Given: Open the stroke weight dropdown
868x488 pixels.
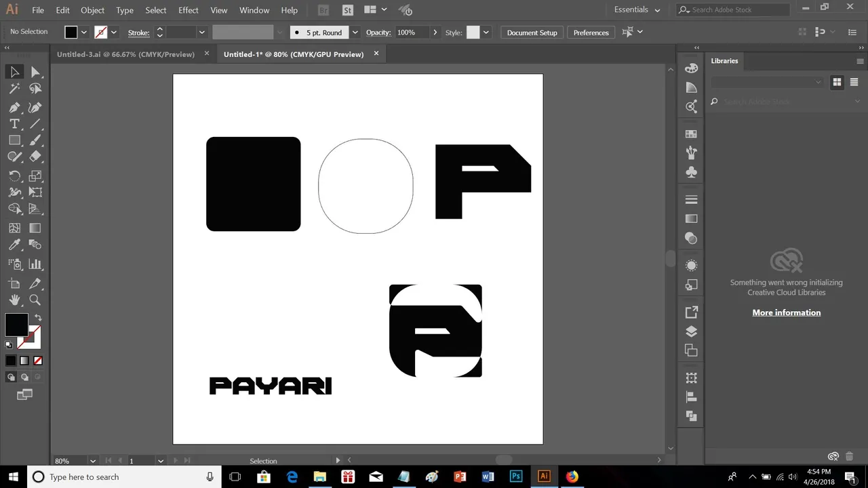Looking at the screenshot, I should 201,33.
